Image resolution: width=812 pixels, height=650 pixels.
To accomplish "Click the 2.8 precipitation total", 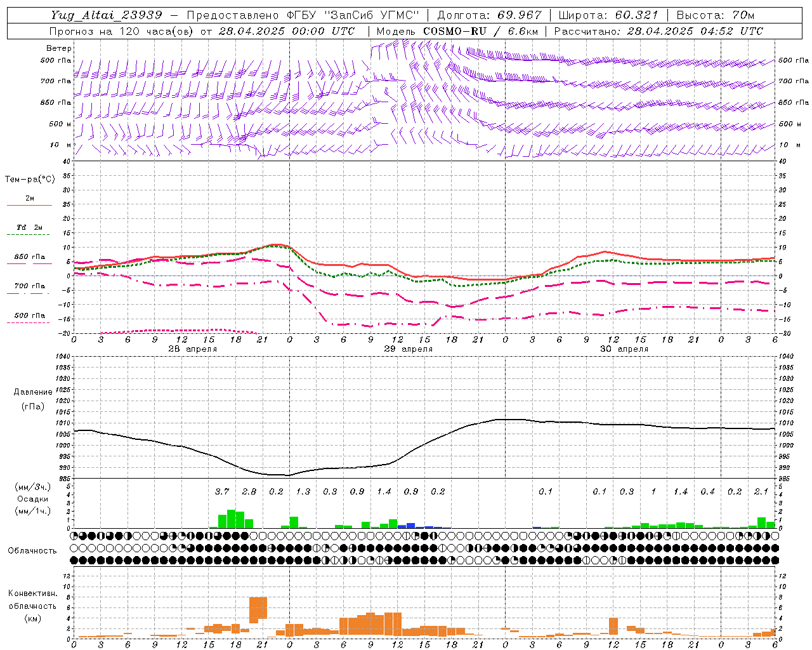I will click(x=249, y=492).
